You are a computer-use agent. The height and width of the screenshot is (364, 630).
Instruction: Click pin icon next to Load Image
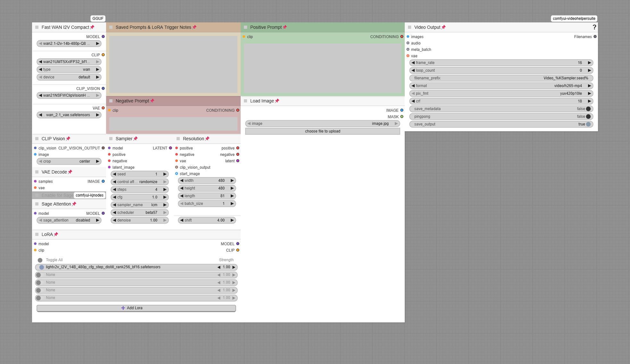(x=277, y=101)
